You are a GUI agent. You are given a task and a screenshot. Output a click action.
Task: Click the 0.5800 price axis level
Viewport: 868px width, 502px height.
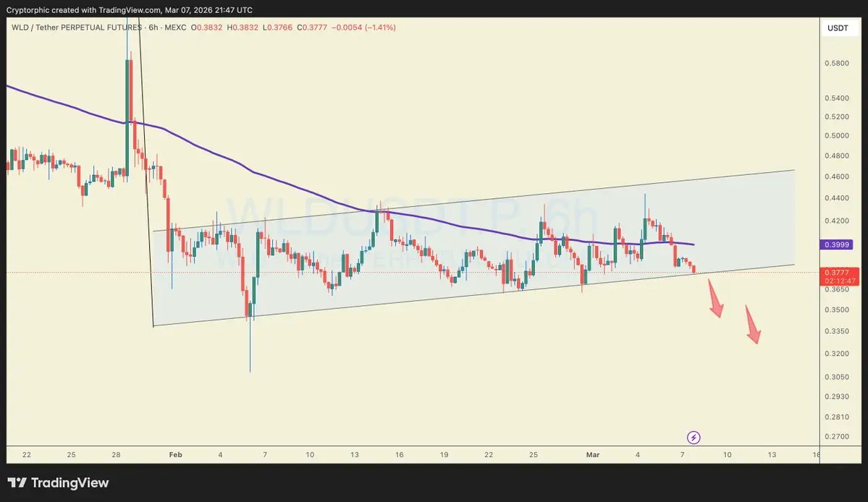pyautogui.click(x=836, y=63)
